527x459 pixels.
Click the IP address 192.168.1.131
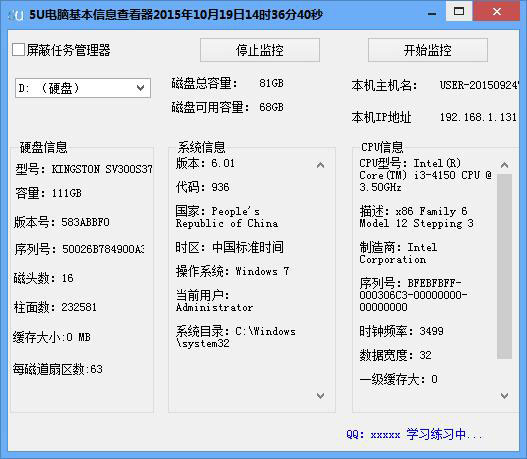tap(478, 117)
